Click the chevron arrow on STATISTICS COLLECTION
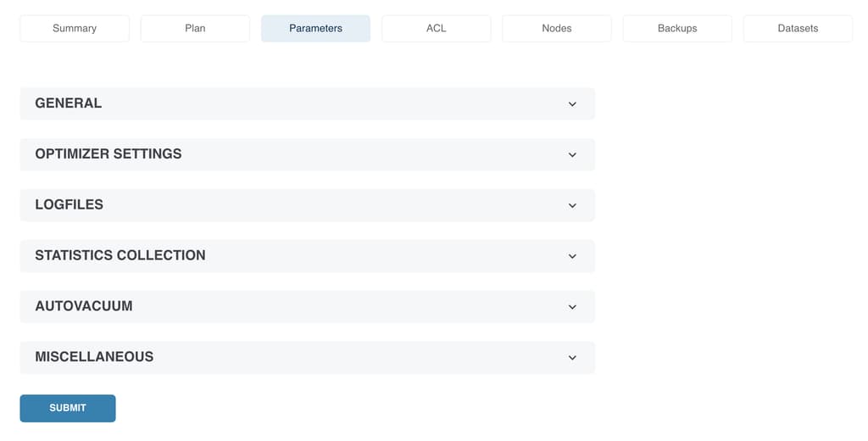 572,256
